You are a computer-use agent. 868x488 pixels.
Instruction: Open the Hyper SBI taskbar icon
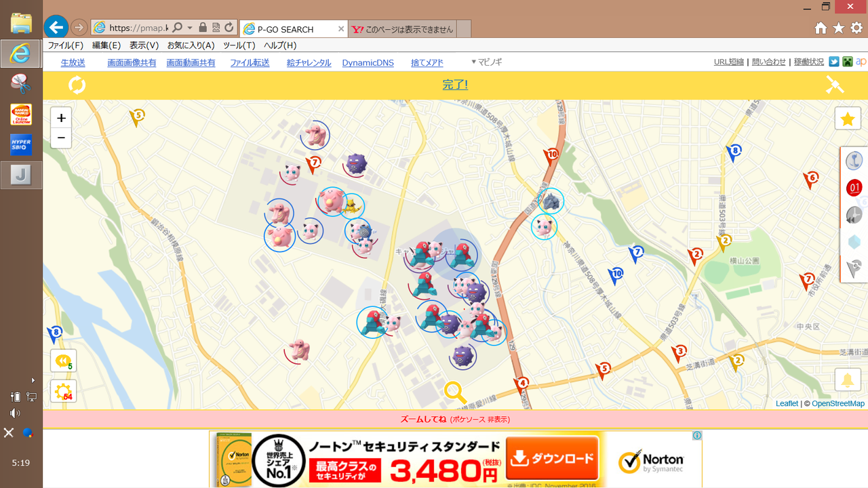pos(21,144)
